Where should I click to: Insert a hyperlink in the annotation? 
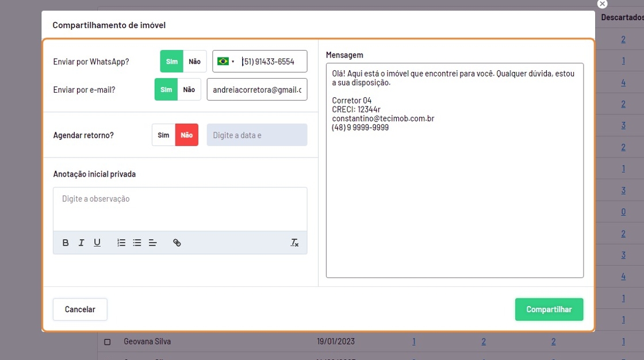[177, 243]
